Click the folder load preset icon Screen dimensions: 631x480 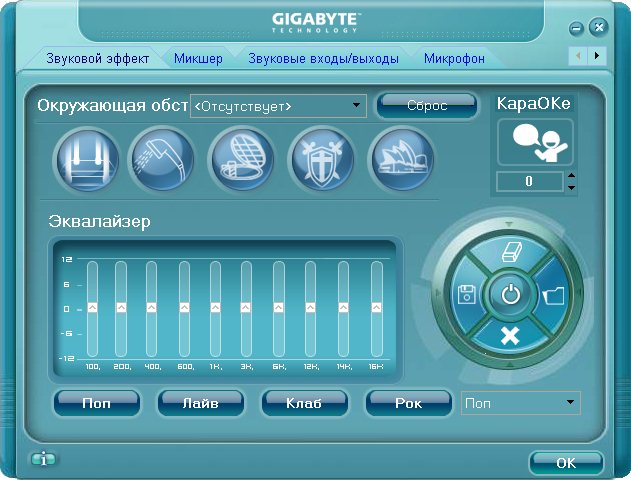pyautogui.click(x=555, y=297)
